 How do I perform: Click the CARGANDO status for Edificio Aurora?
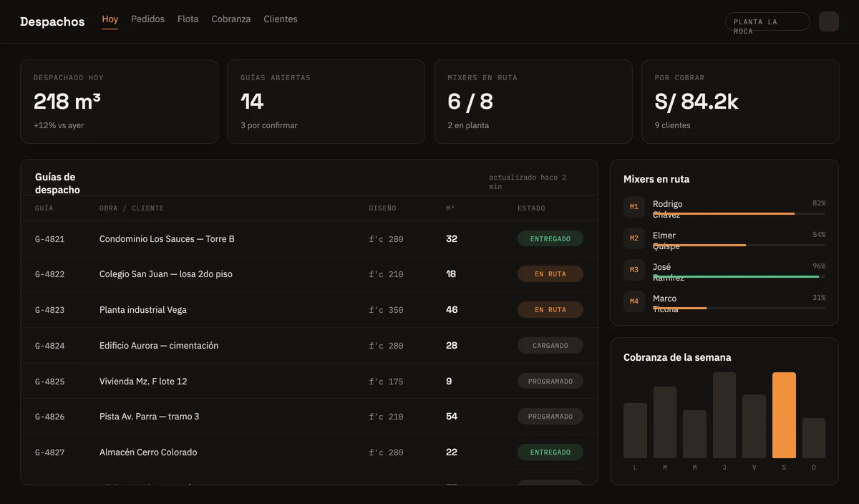click(550, 346)
